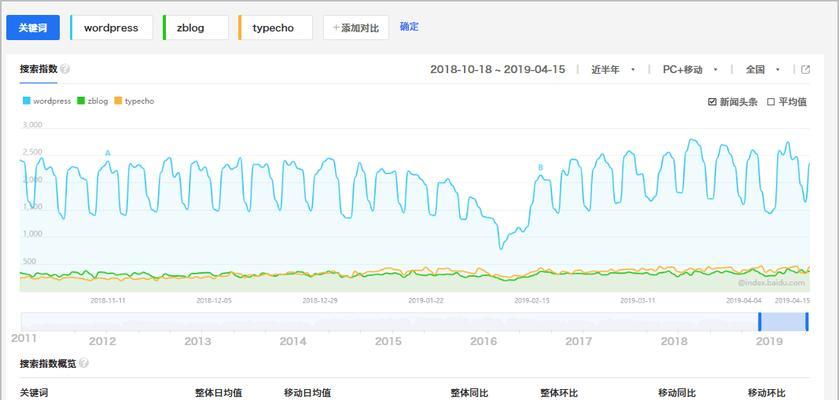Open the 搜索指数 tab

39,69
